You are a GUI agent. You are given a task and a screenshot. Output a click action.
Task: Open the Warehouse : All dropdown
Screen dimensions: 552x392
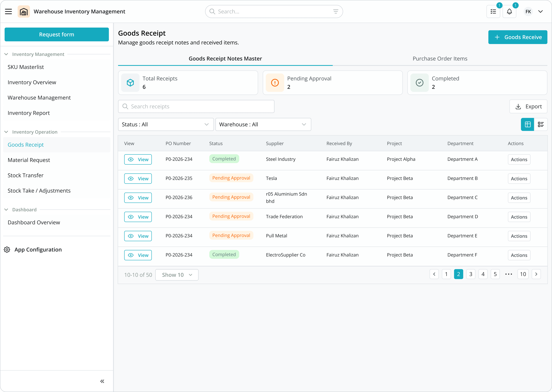[x=263, y=124]
